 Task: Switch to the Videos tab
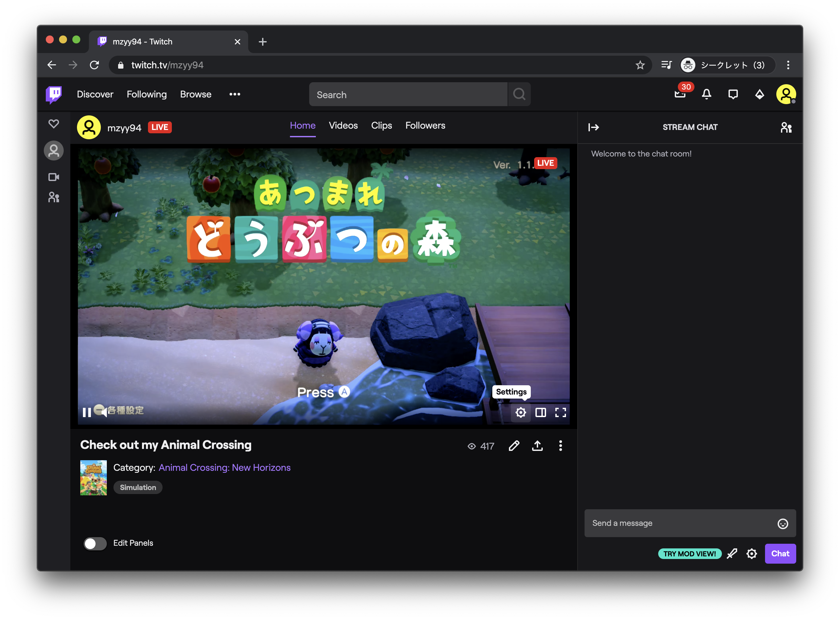pos(343,126)
